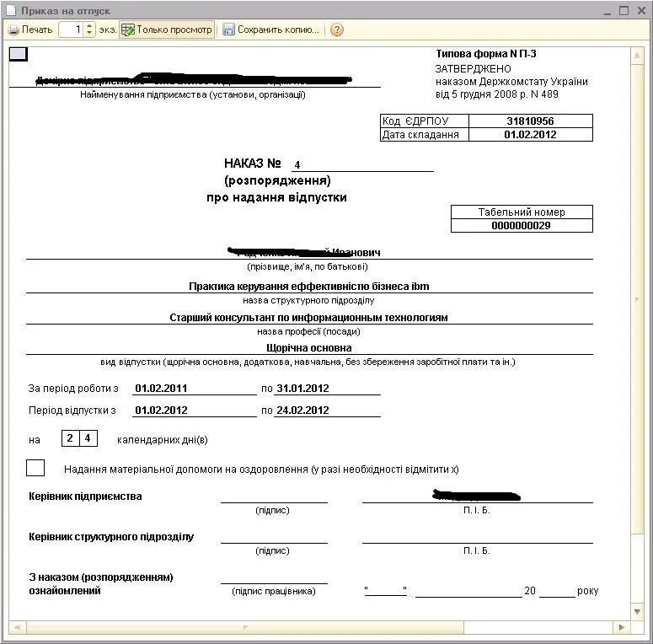Click work period start date 01.02.2011

pyautogui.click(x=161, y=389)
